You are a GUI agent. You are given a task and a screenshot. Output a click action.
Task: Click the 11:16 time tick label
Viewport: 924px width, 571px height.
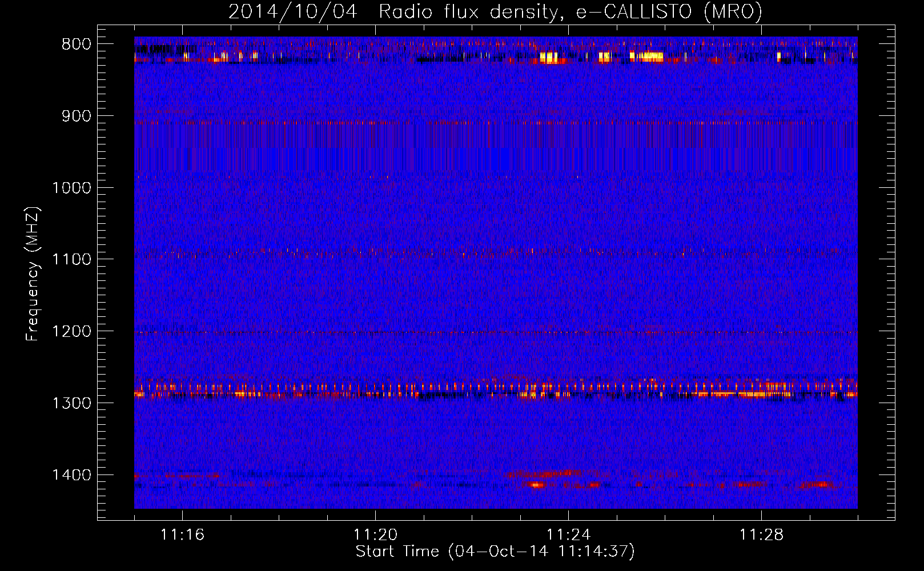[182, 535]
